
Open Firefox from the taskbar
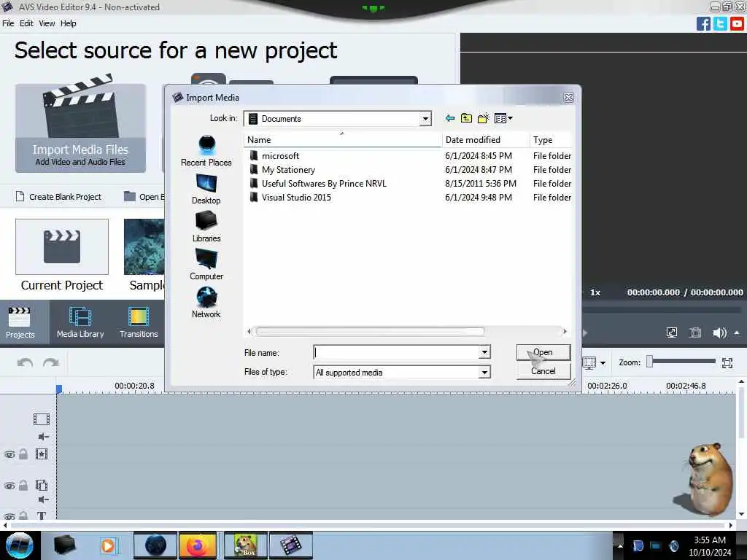tap(198, 545)
